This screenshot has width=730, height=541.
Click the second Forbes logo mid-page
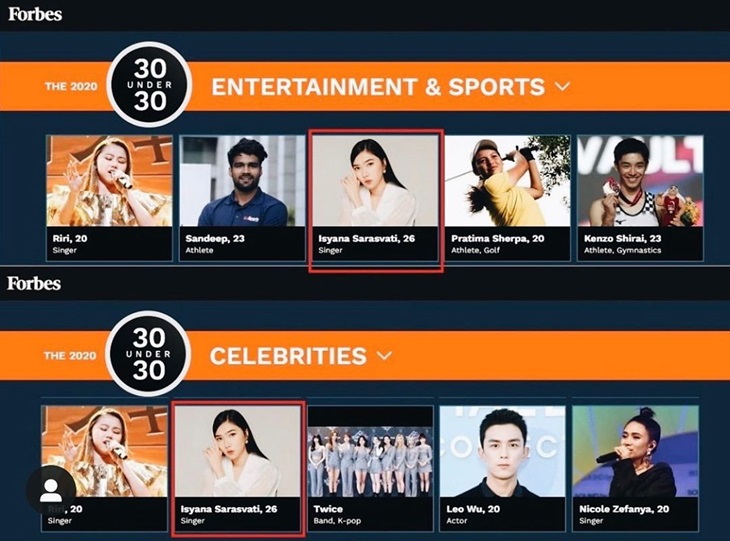coord(34,284)
